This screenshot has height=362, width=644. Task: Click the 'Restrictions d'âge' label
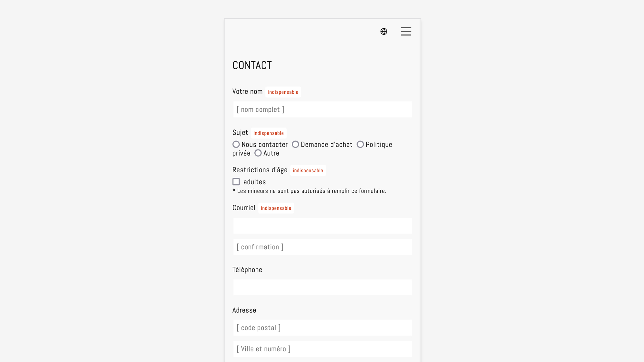[260, 170]
